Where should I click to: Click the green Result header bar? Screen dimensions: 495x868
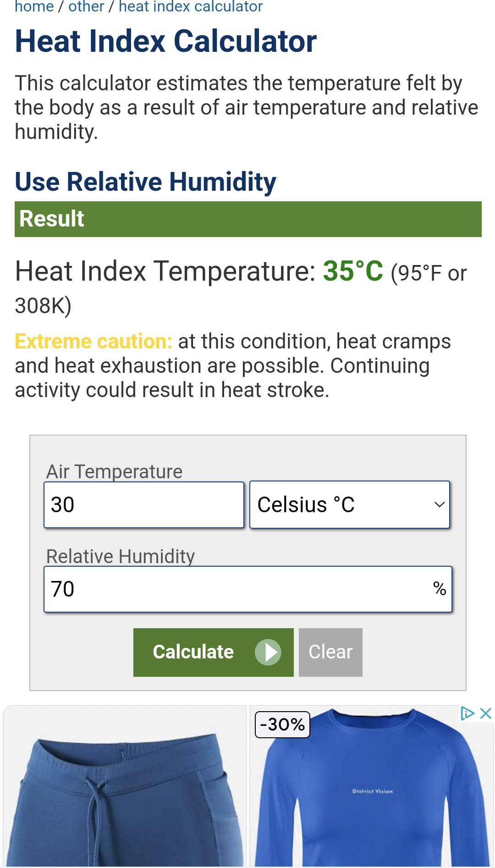(x=248, y=219)
